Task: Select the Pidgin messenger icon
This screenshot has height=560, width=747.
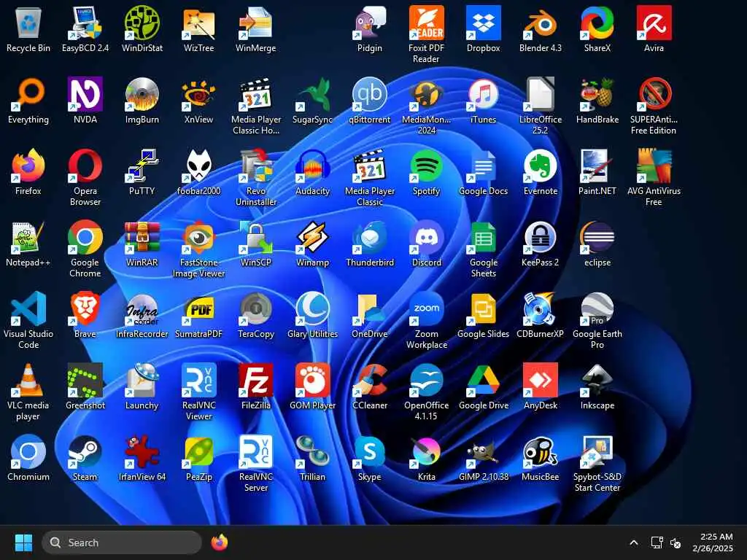Action: tap(370, 23)
